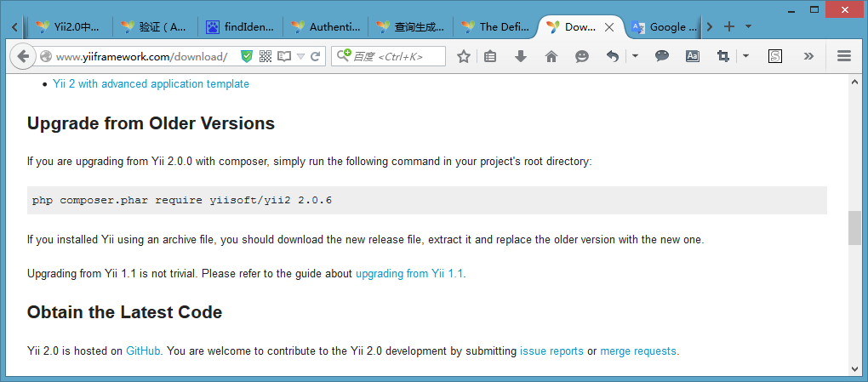868x382 pixels.
Task: Switch to the Yii2.0中... tab
Action: (x=70, y=26)
